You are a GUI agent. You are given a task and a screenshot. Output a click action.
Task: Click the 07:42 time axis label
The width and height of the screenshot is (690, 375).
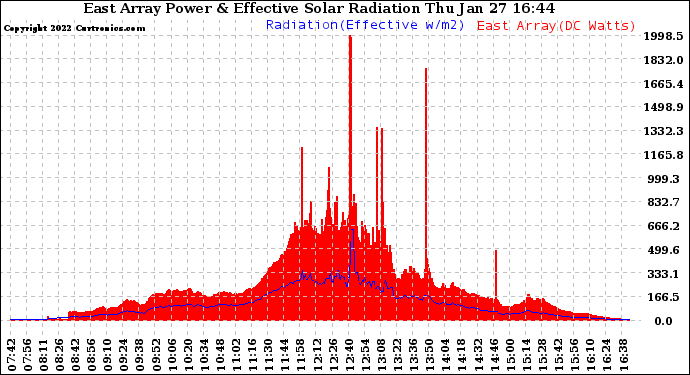pyautogui.click(x=12, y=355)
